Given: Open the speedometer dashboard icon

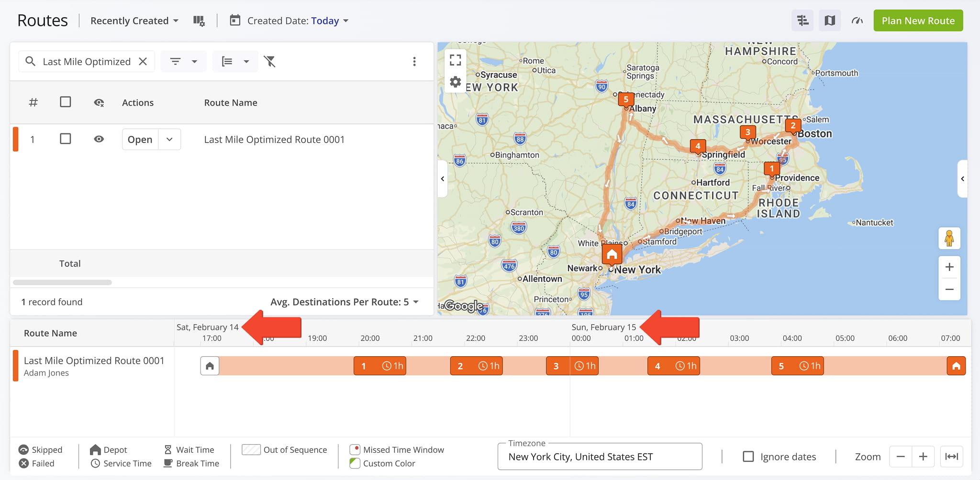Looking at the screenshot, I should pyautogui.click(x=857, y=21).
